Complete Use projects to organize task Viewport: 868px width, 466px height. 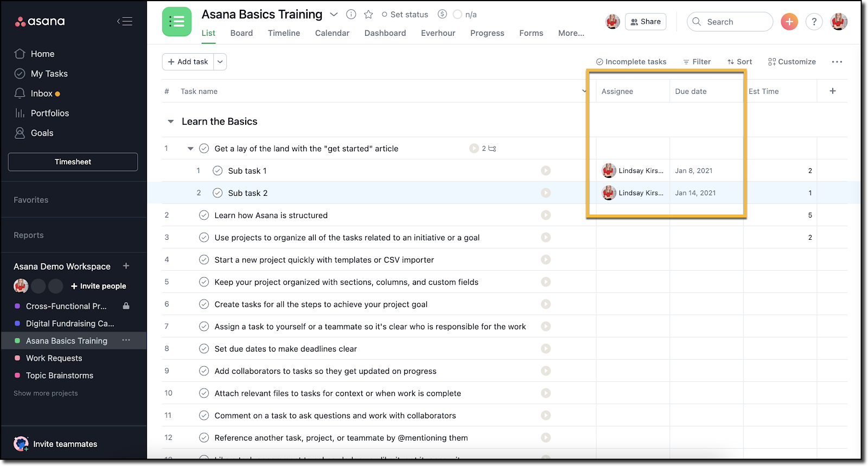pos(204,238)
